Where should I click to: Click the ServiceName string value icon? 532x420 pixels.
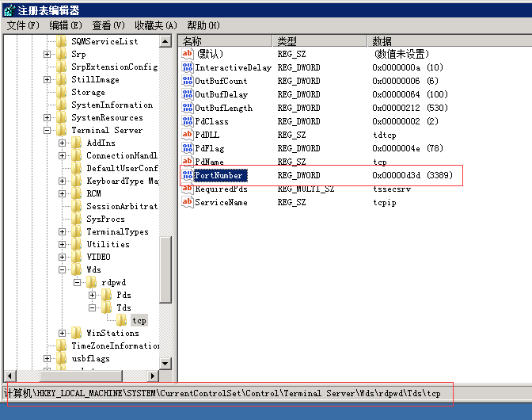click(188, 202)
